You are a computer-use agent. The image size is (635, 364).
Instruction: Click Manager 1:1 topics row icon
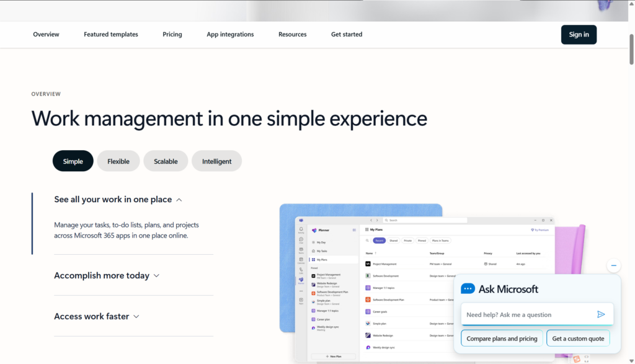pyautogui.click(x=368, y=288)
